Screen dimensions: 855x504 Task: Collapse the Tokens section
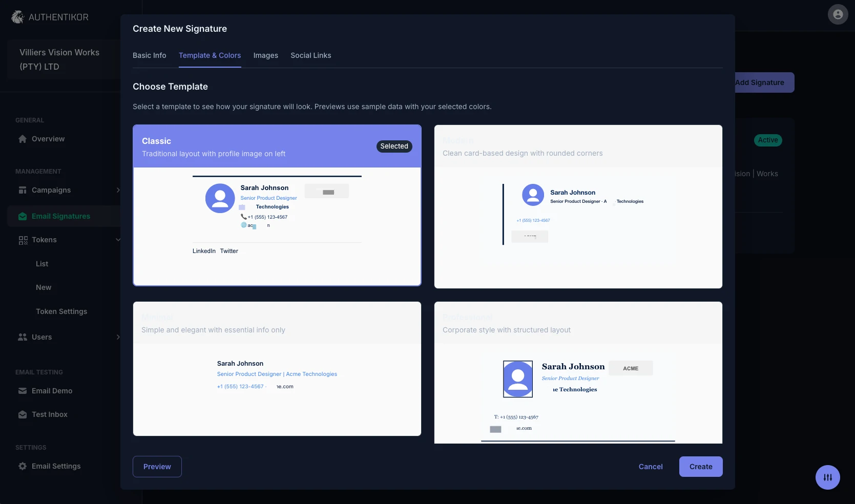click(x=118, y=240)
